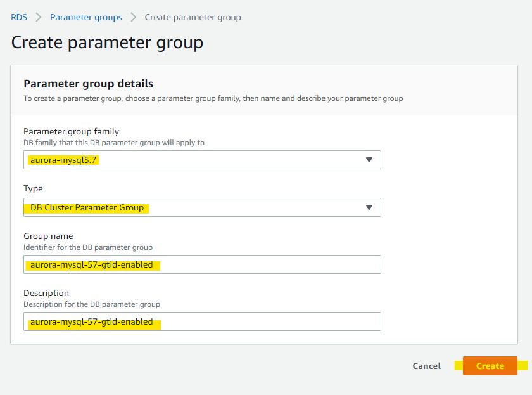Click the 'Group name' field label

click(48, 236)
